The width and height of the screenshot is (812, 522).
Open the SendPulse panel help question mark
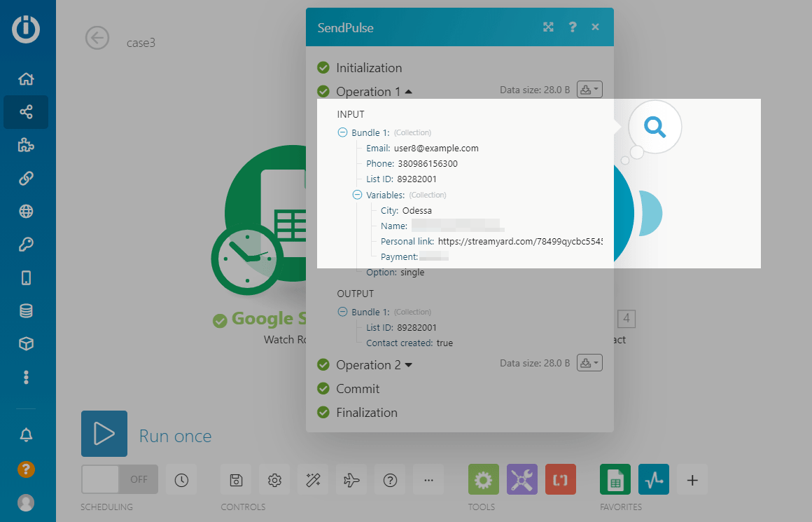pyautogui.click(x=573, y=27)
